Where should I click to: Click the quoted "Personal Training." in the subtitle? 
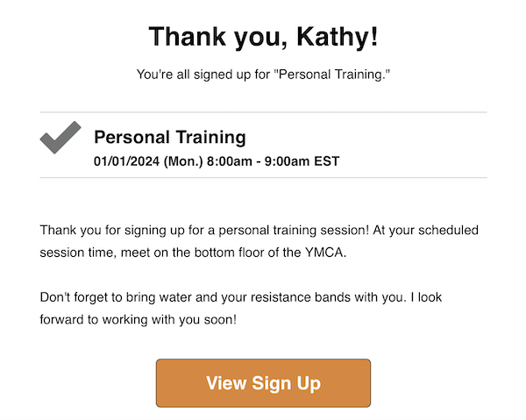coord(332,75)
